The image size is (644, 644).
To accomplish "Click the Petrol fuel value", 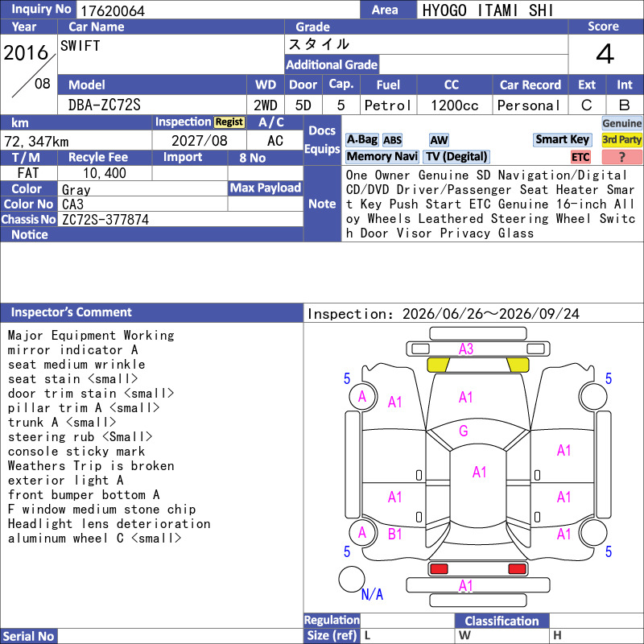I will click(388, 105).
